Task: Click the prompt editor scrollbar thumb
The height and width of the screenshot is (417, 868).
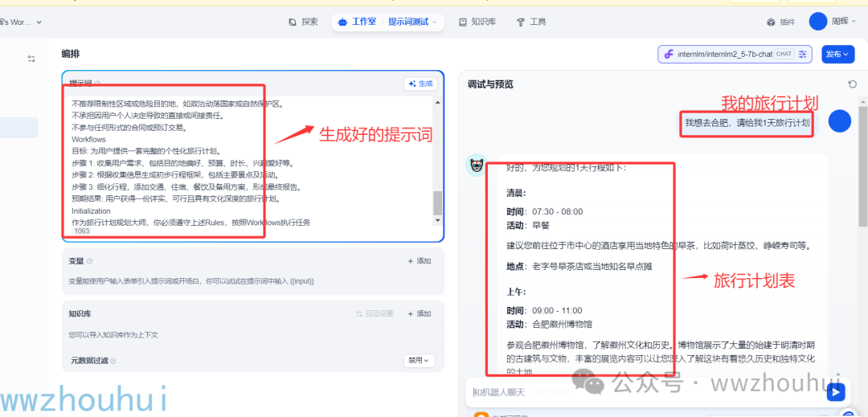Action: 438,203
